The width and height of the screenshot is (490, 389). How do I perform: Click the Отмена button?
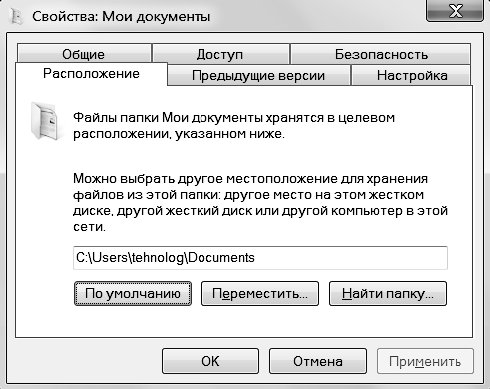[318, 361]
